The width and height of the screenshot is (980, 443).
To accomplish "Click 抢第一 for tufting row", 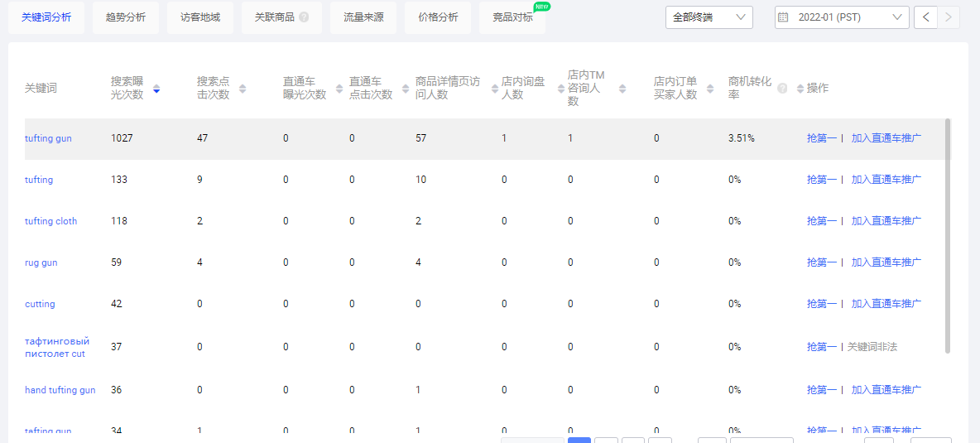I will (x=821, y=180).
